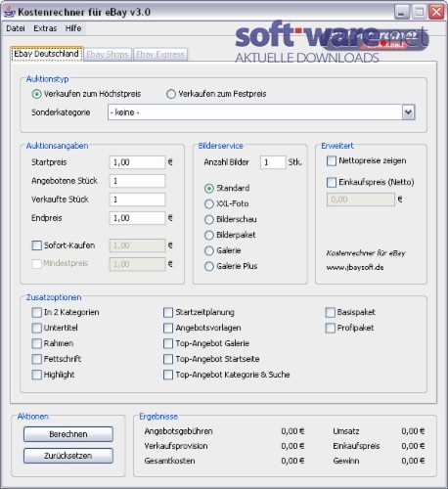The image size is (448, 489).
Task: Select Verkaufen zum Höchstpreis radio button
Action: click(36, 94)
